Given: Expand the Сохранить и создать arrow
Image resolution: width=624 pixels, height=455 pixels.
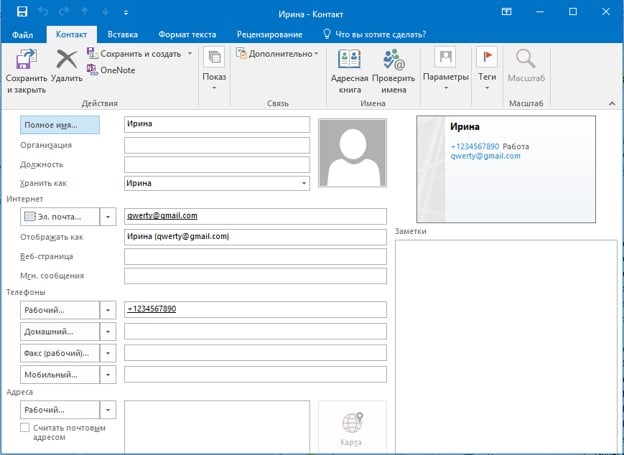Looking at the screenshot, I should pos(190,53).
